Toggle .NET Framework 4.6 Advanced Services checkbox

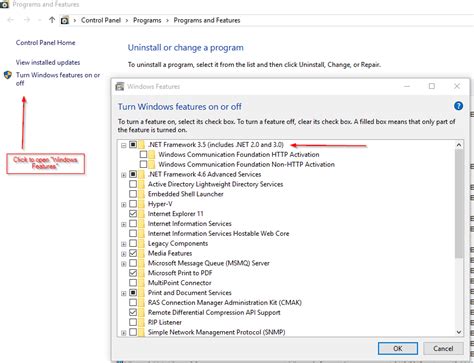tap(133, 174)
